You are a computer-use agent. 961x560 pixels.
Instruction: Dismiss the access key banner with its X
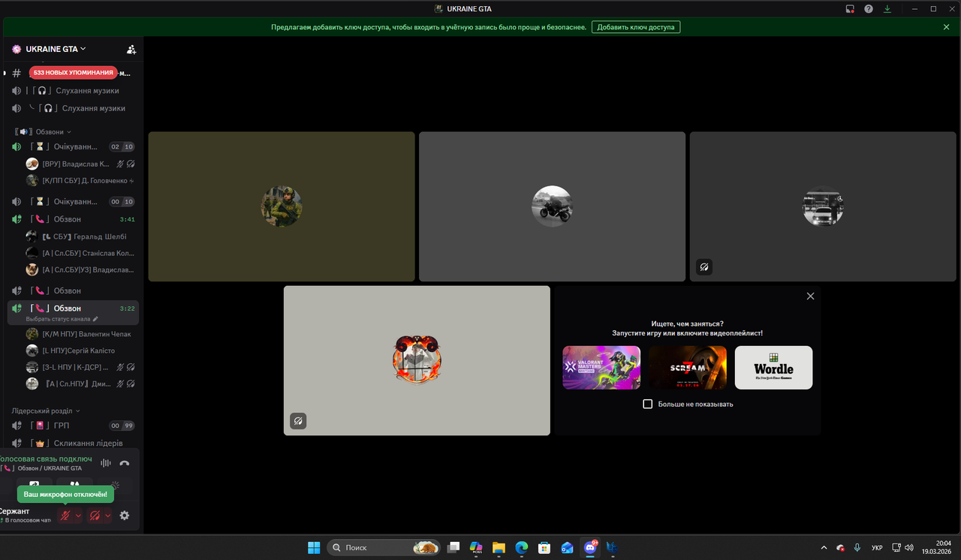(x=946, y=27)
